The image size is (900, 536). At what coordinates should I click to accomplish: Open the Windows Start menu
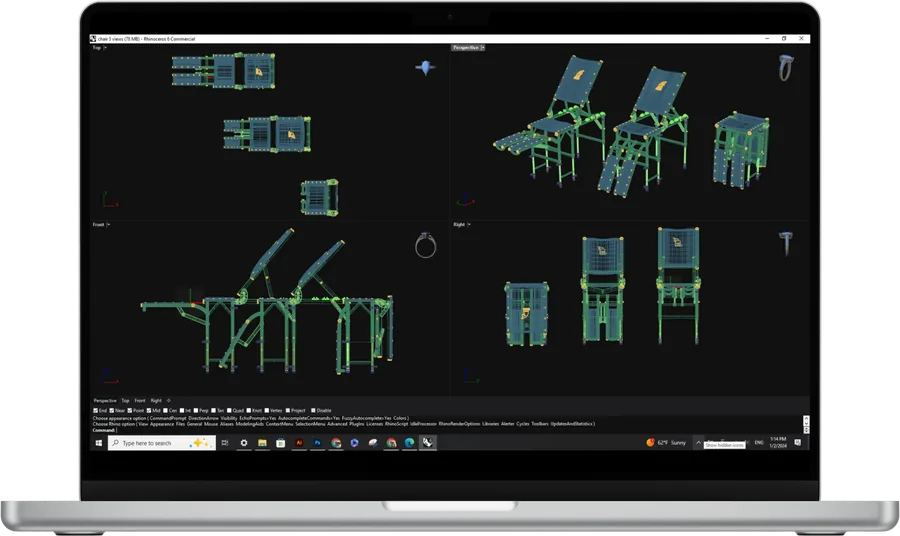pyautogui.click(x=98, y=443)
